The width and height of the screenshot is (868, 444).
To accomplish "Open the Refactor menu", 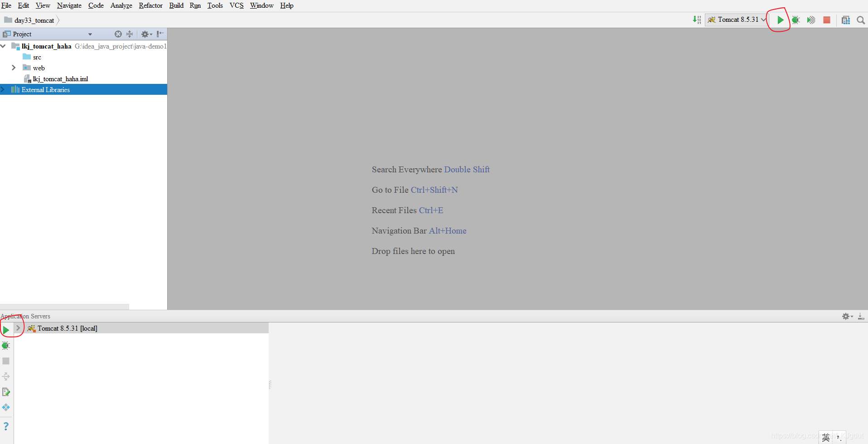I will pos(150,5).
